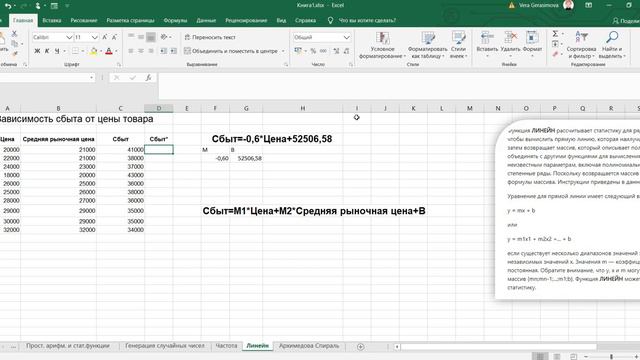Align text to bottom of cell
Viewport: 640px width, 360px height.
pos(151,37)
